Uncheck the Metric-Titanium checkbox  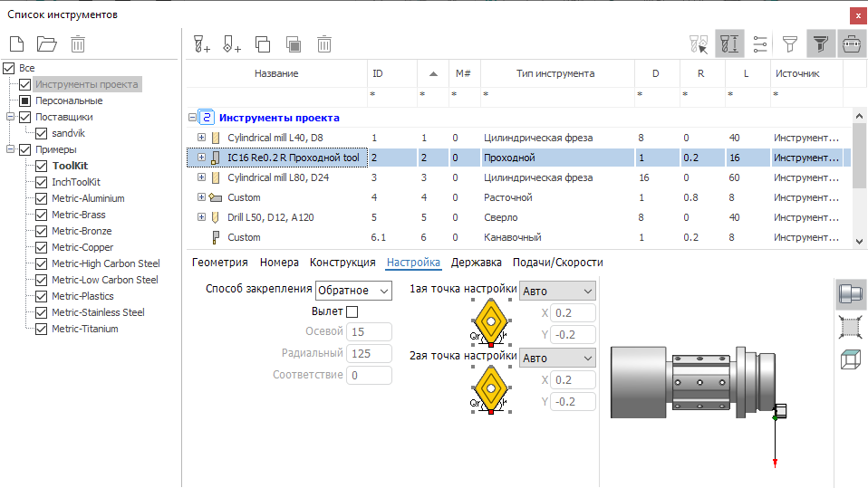(x=41, y=329)
